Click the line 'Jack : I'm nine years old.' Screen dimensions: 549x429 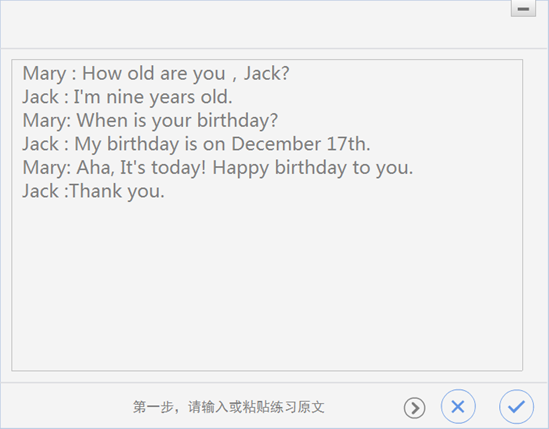click(127, 97)
